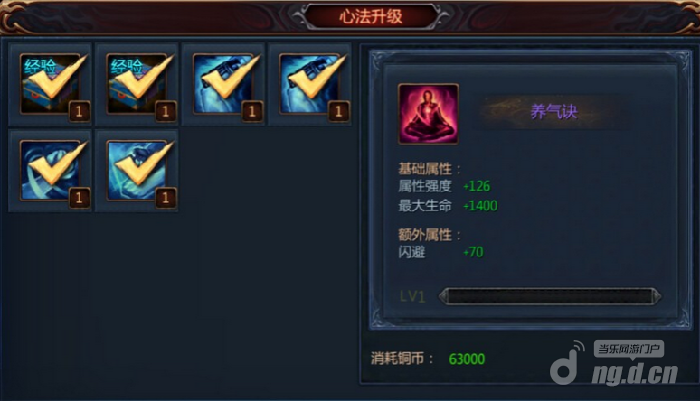Click the 养气诀 skill name label
700x401 pixels.
554,112
